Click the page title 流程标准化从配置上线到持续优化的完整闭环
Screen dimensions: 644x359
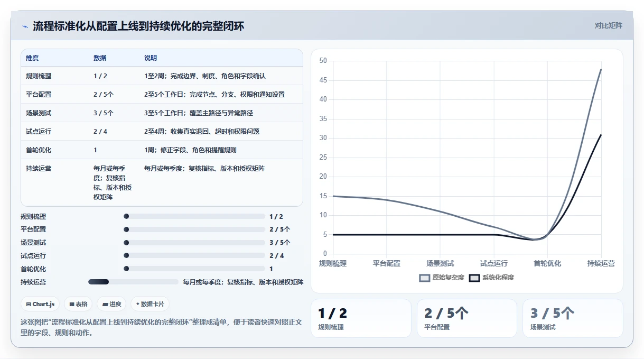(138, 26)
